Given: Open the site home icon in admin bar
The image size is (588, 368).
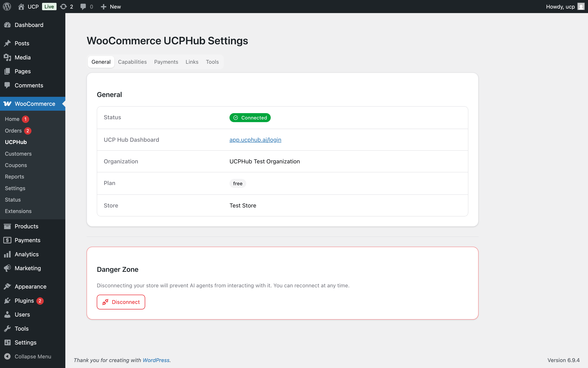Looking at the screenshot, I should (x=21, y=7).
